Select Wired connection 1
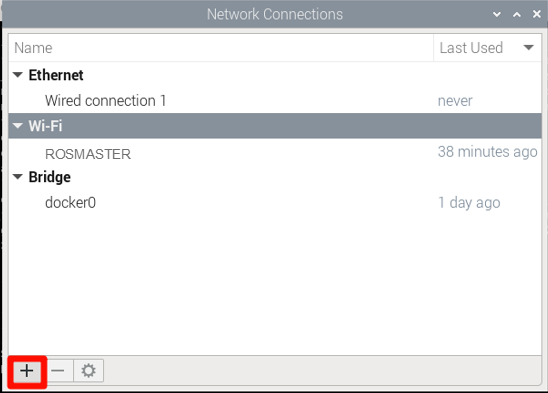 coord(275,101)
